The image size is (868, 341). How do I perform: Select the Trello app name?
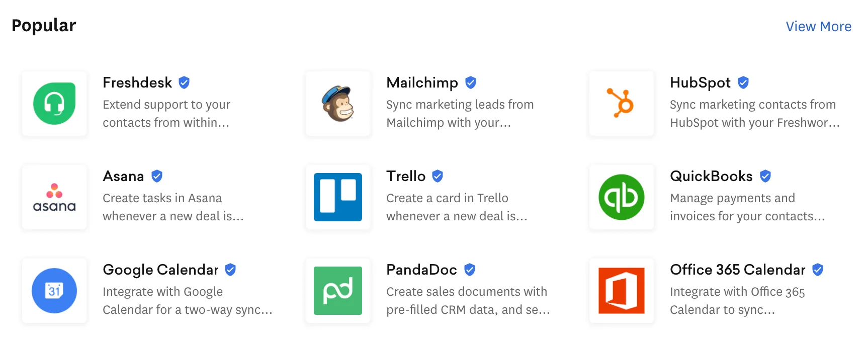[406, 176]
